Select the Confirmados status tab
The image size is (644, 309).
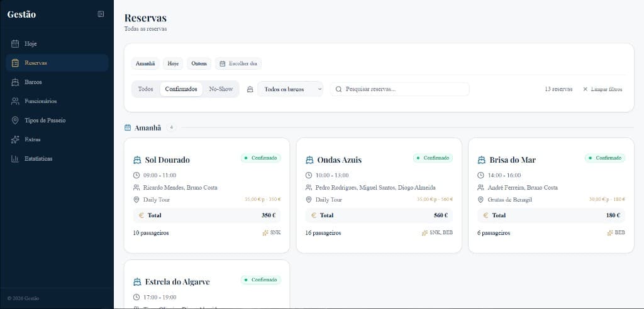click(x=181, y=89)
